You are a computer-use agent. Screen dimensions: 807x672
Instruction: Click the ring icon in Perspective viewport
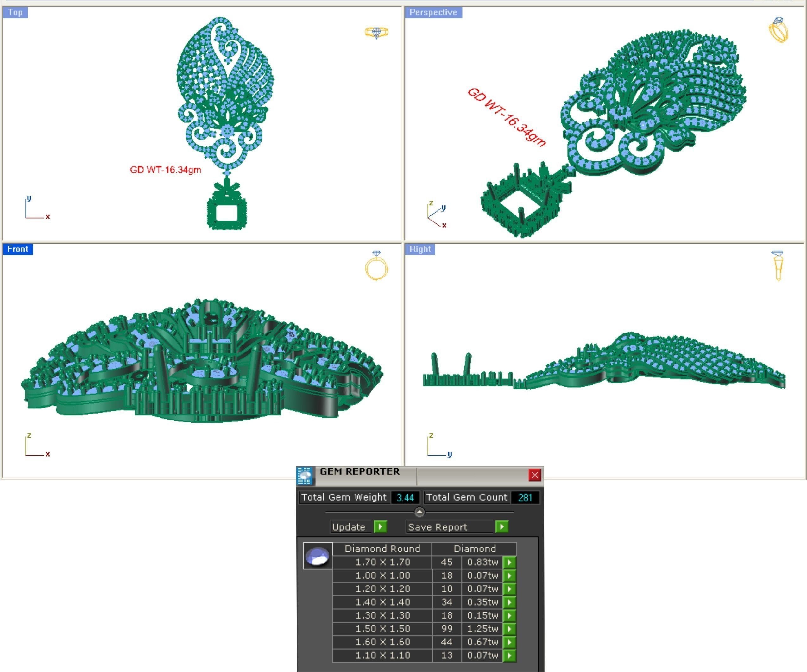click(x=778, y=30)
